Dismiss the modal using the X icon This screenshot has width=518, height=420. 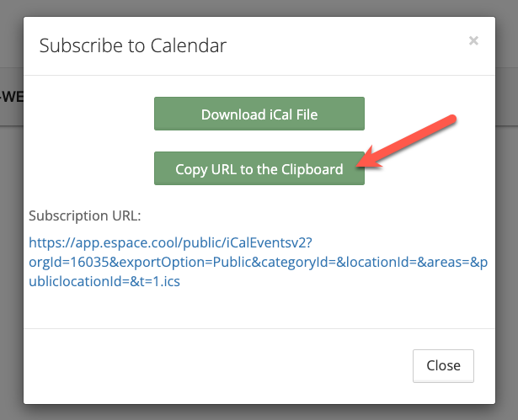(x=473, y=40)
